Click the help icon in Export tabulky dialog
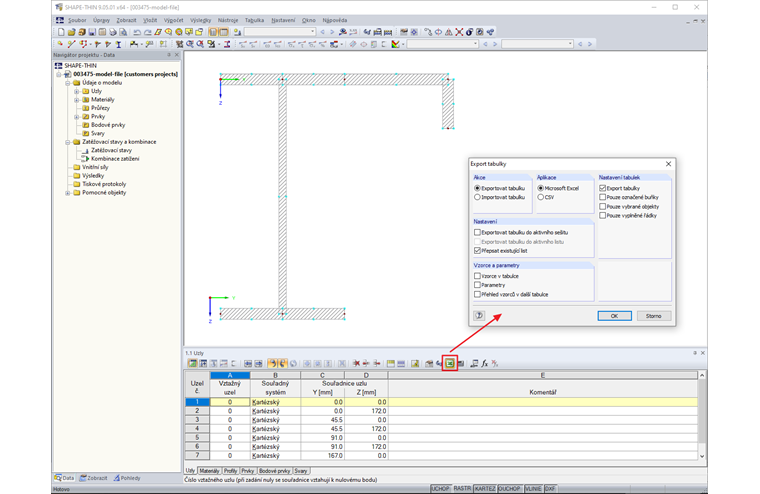The height and width of the screenshot is (494, 760). pyautogui.click(x=479, y=316)
